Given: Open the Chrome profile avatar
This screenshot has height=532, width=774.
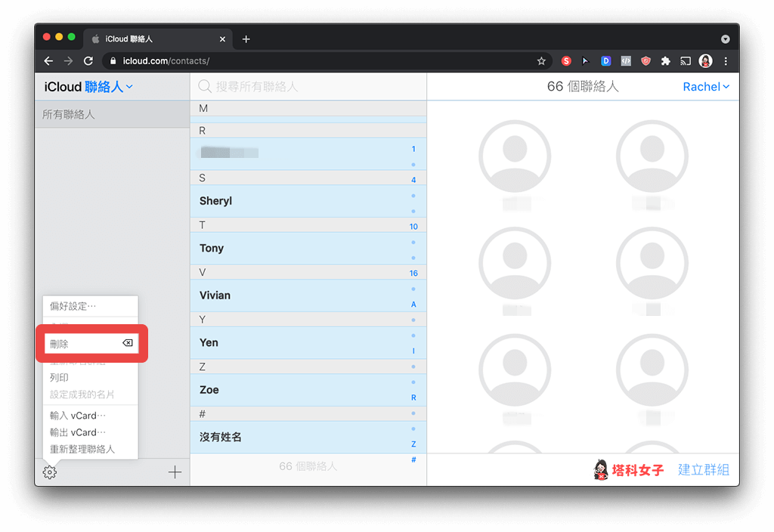Looking at the screenshot, I should click(705, 61).
